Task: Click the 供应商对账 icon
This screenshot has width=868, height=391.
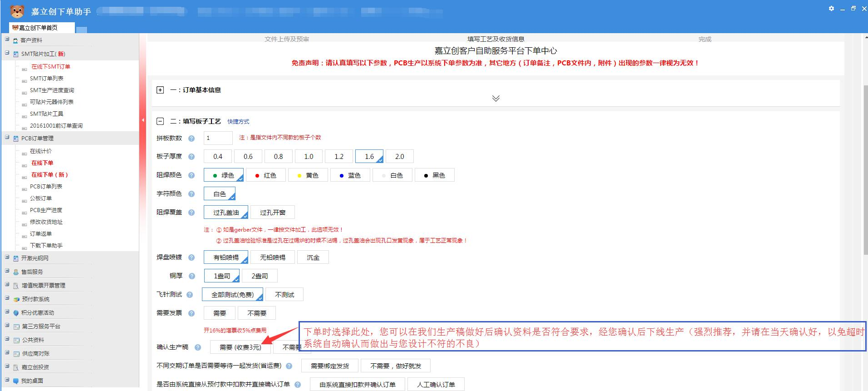Action: tap(16, 354)
